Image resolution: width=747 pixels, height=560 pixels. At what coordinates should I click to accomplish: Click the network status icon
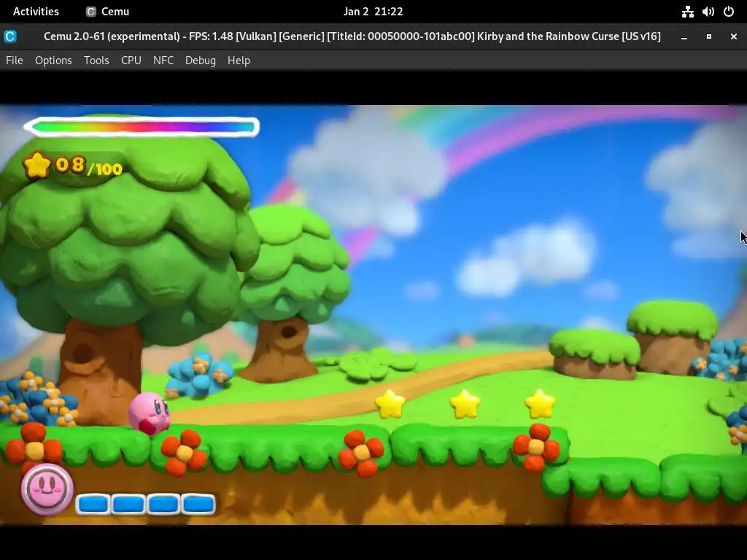point(687,12)
